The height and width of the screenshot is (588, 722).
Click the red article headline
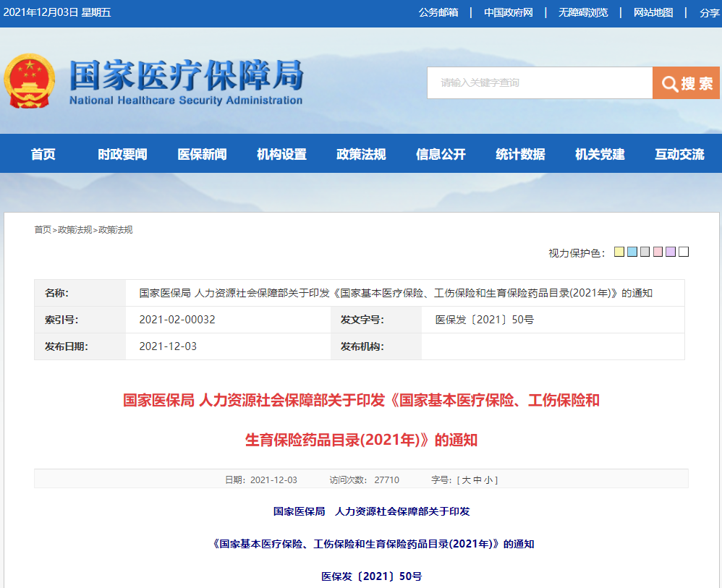point(361,420)
